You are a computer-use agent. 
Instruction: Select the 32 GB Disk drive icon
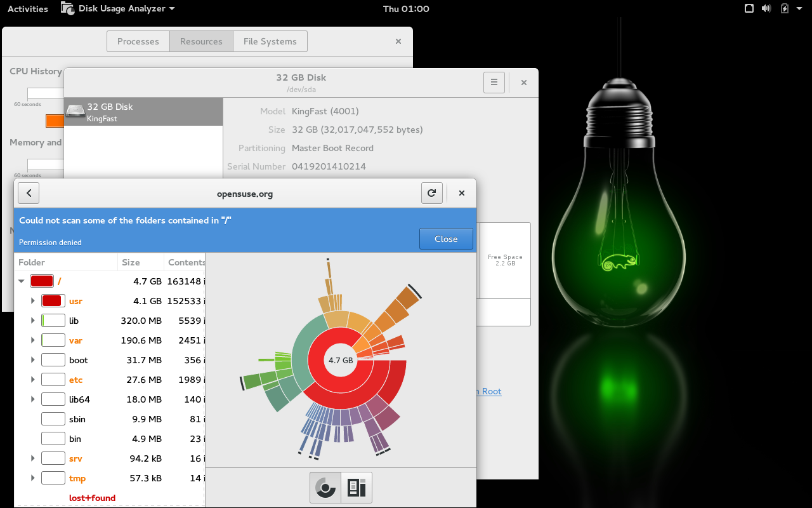pyautogui.click(x=75, y=112)
